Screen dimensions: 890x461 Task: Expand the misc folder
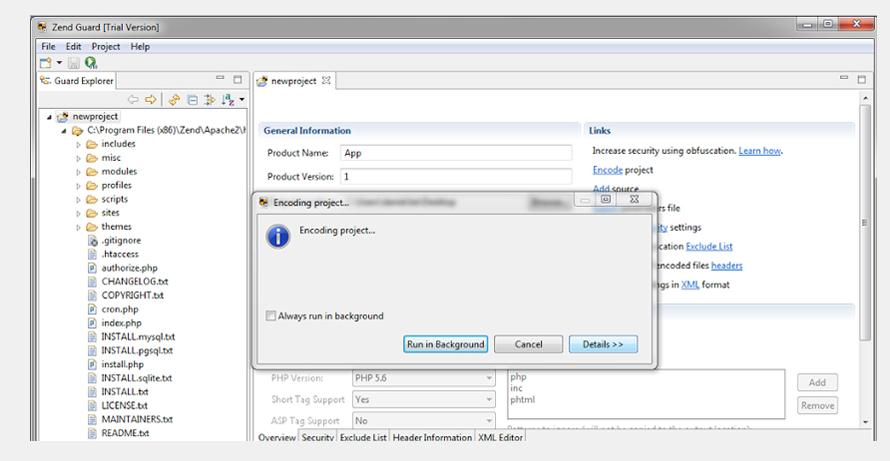78,158
